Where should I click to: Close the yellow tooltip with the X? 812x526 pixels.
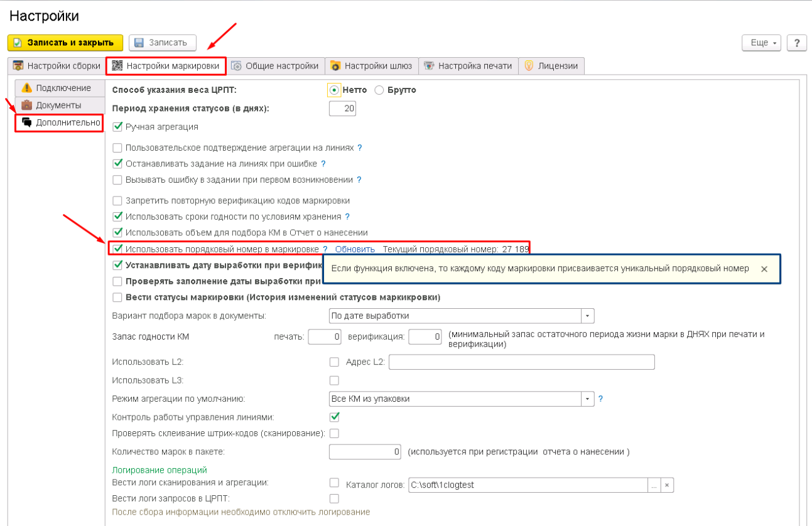[x=764, y=269]
